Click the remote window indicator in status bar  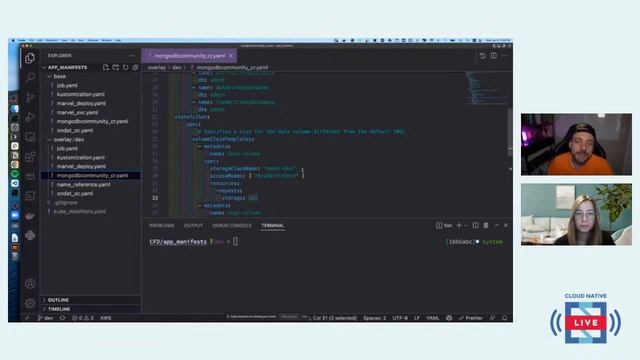pyautogui.click(x=27, y=318)
